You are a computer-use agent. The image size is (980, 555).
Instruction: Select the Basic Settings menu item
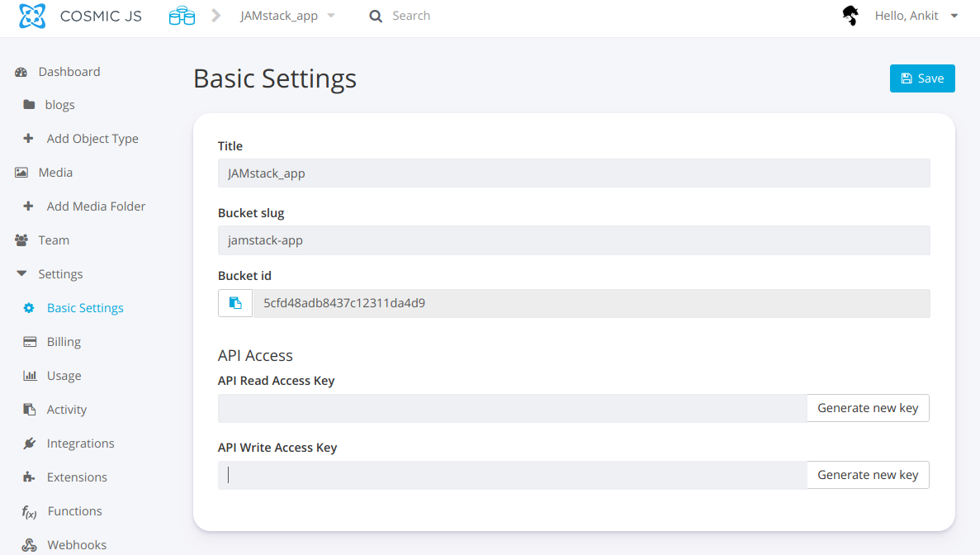(x=86, y=308)
